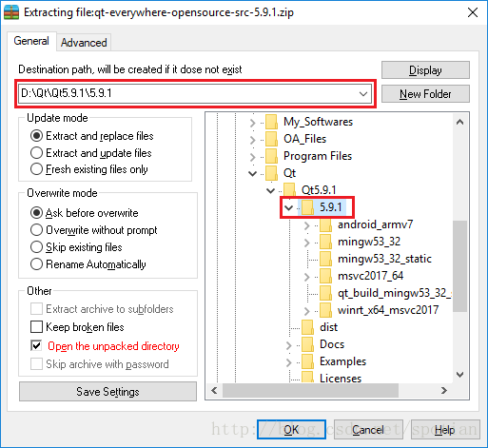Click the tree scroll right arrow
This screenshot has width=488, height=448.
click(444, 390)
